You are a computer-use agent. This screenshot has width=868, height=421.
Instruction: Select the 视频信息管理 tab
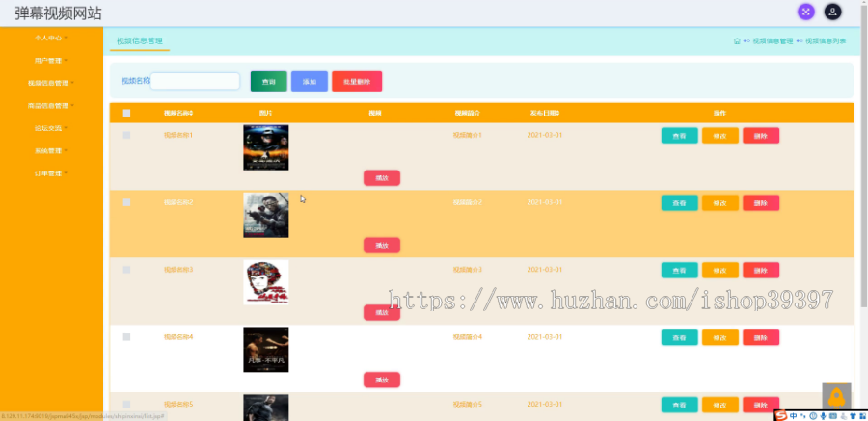click(140, 40)
